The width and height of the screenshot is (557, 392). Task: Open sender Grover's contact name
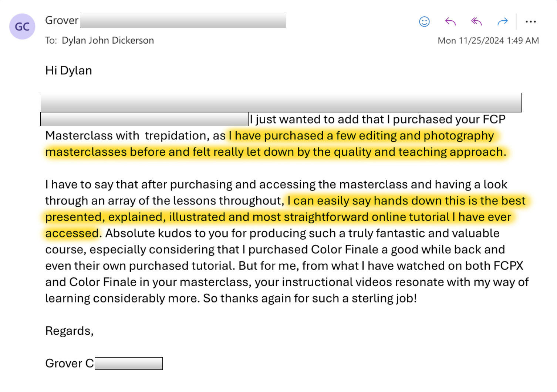coord(62,20)
